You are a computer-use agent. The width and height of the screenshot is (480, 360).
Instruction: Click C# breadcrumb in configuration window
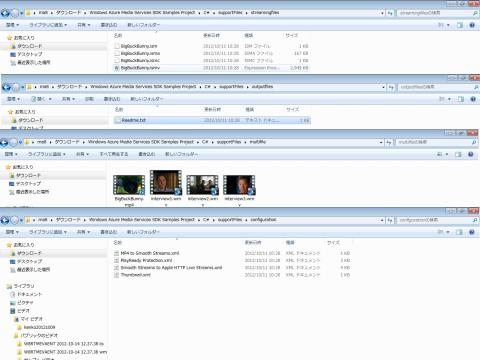206,220
